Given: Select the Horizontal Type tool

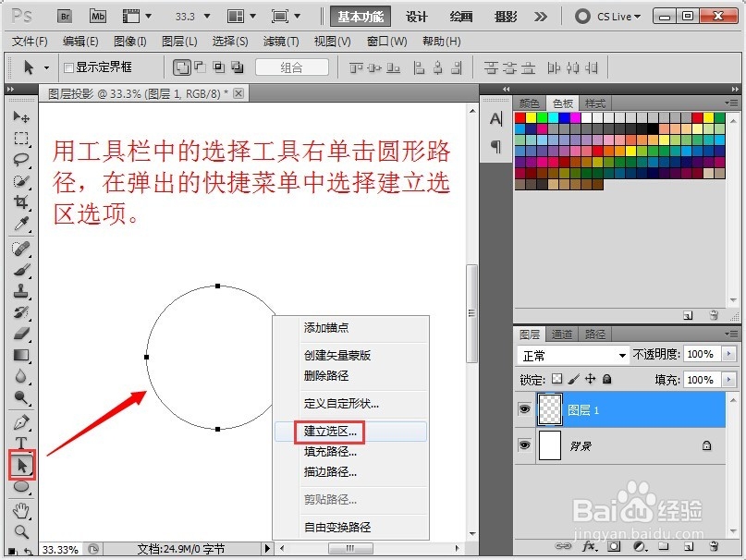Looking at the screenshot, I should click(20, 442).
